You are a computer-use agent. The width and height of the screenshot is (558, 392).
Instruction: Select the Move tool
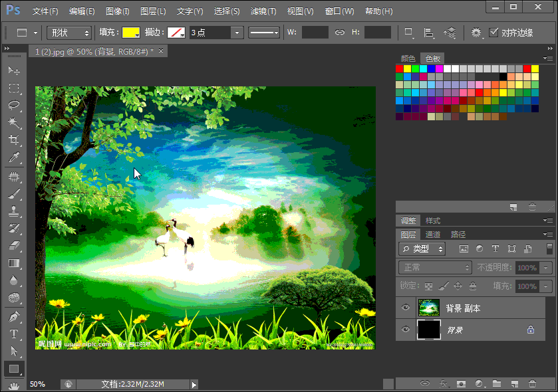(14, 70)
